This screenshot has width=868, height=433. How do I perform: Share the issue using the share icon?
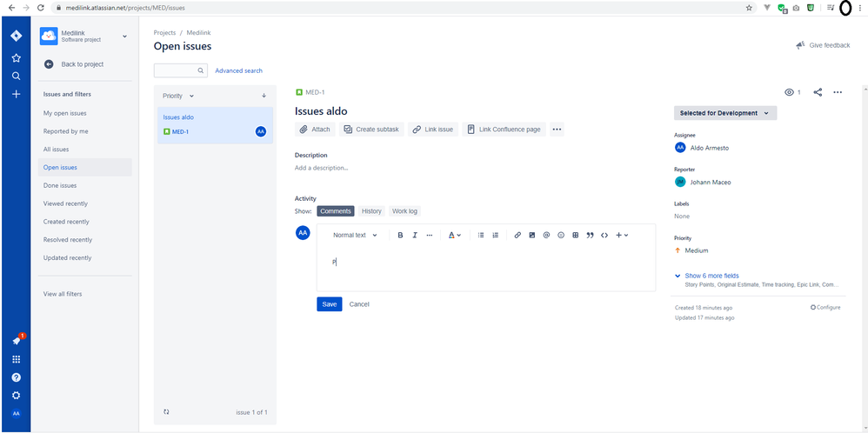click(818, 92)
